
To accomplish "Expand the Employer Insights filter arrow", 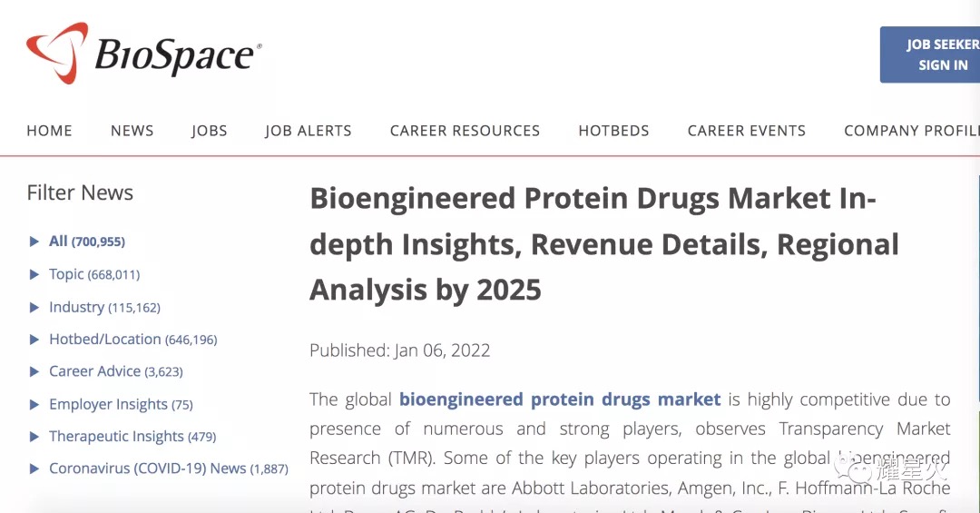I will [34, 405].
